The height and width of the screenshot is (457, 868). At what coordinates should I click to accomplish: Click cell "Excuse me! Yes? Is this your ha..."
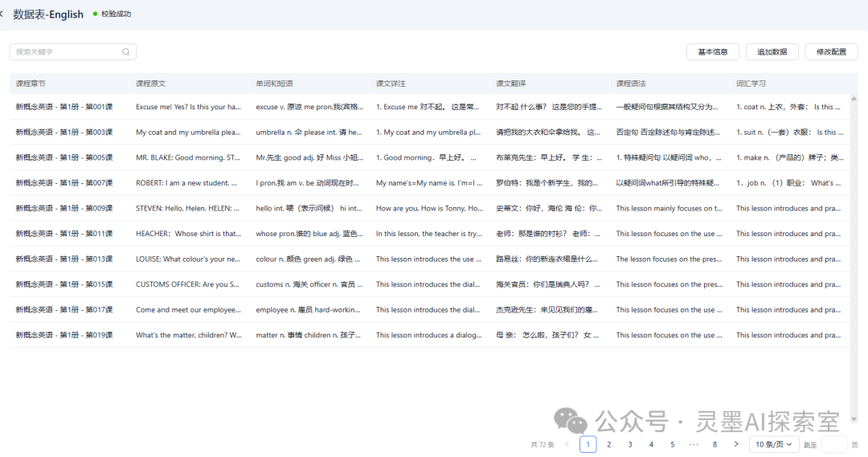tap(189, 107)
